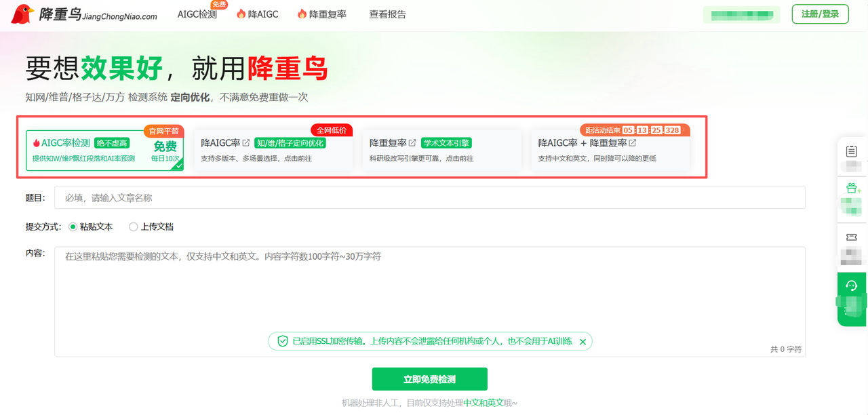Click the 免费 badge above AIGC检测
868x415 pixels.
(219, 4)
